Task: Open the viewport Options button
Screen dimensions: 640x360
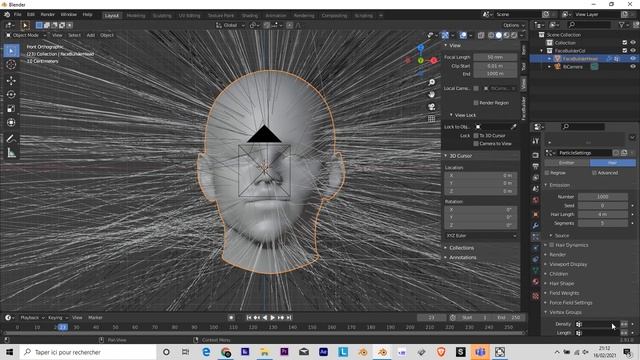Action: coord(513,25)
